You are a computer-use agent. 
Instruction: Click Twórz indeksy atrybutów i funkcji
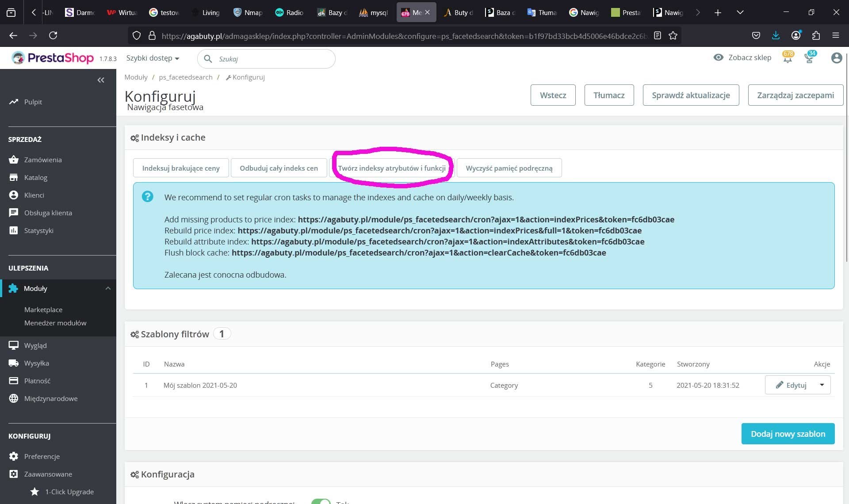(392, 168)
